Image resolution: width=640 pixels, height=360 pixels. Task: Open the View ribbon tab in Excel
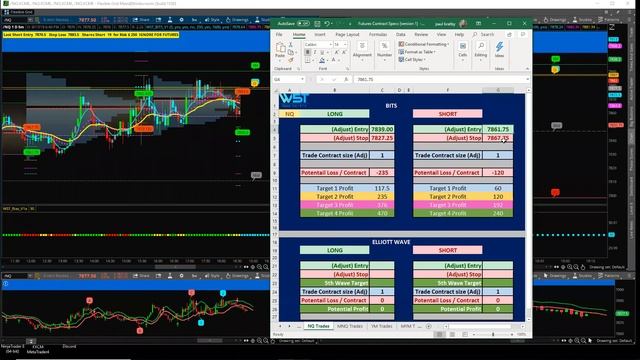point(441,35)
